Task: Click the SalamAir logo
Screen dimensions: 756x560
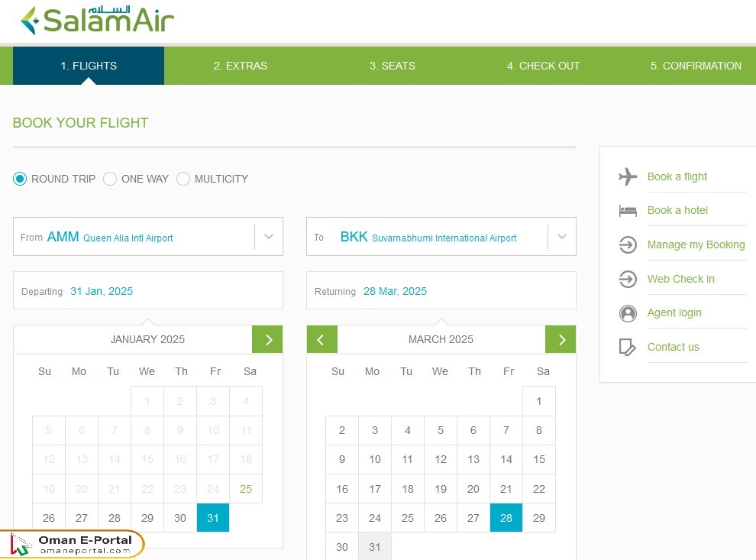Action: point(97,20)
